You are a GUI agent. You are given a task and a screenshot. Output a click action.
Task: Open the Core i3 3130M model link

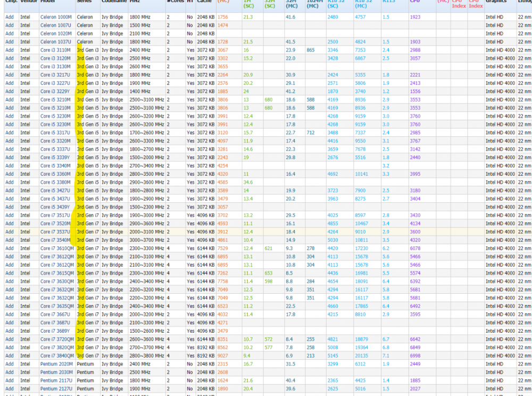[x=56, y=67]
